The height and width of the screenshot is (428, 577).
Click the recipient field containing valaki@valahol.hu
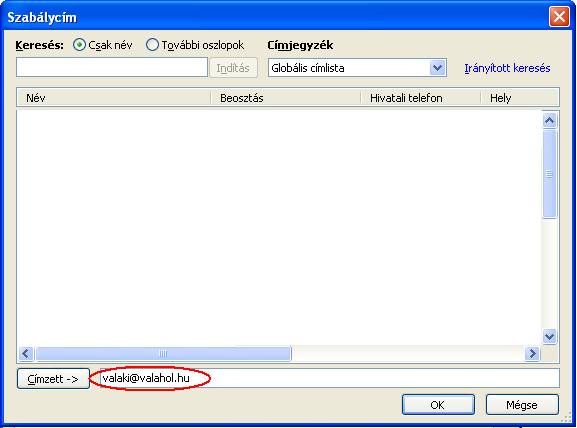[x=329, y=378]
